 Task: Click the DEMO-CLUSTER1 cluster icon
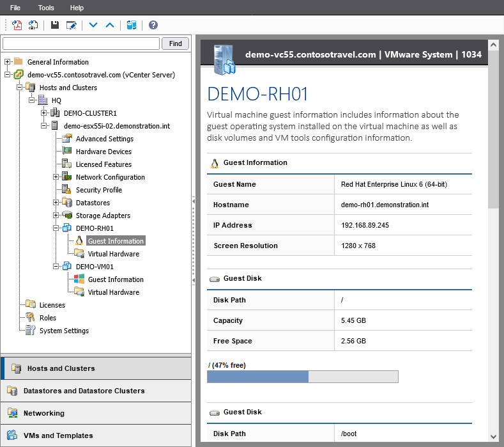pos(55,113)
